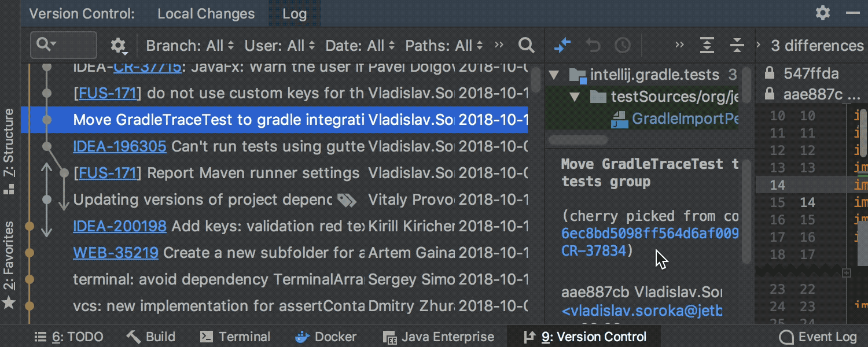868x347 pixels.
Task: Open log view options gear icon
Action: click(118, 45)
